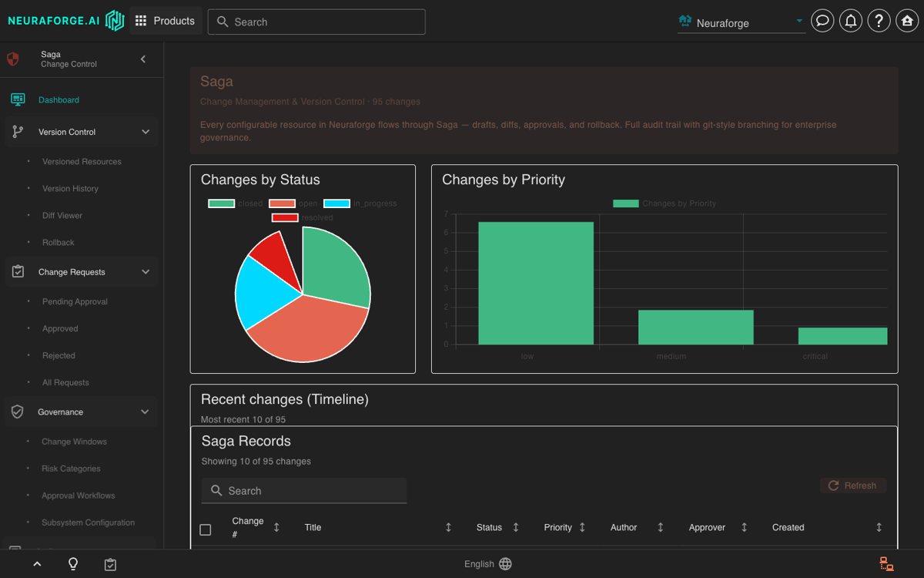Click the lightbulb icon in bottom bar
Viewport: 924px width, 578px height.
tap(73, 564)
